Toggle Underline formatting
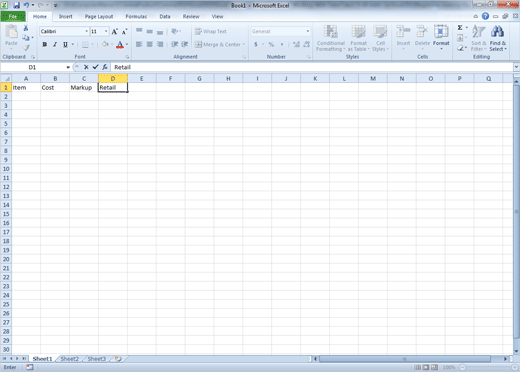520x372 pixels. pyautogui.click(x=65, y=44)
